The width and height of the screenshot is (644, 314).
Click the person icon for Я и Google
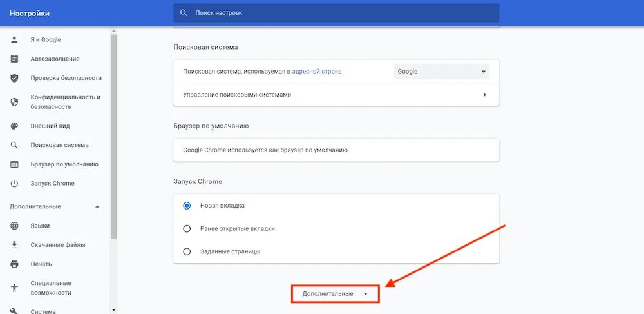14,40
